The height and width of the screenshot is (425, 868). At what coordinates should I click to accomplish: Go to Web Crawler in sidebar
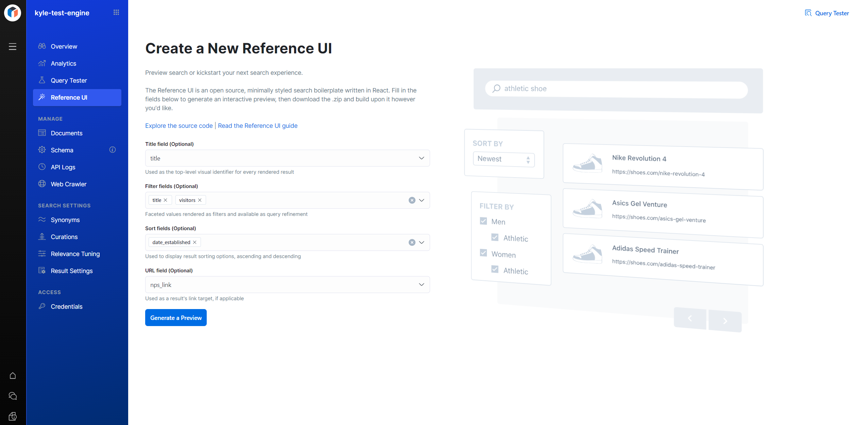click(x=69, y=184)
